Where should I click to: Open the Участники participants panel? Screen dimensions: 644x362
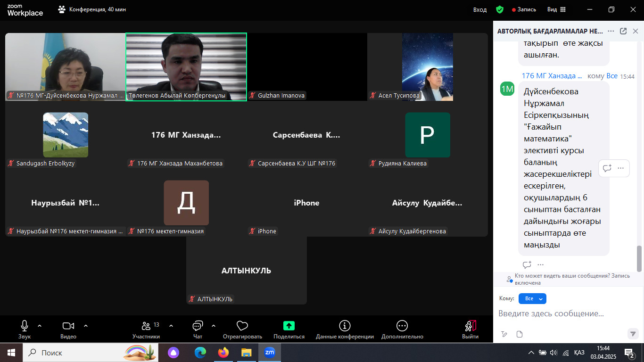point(146,326)
